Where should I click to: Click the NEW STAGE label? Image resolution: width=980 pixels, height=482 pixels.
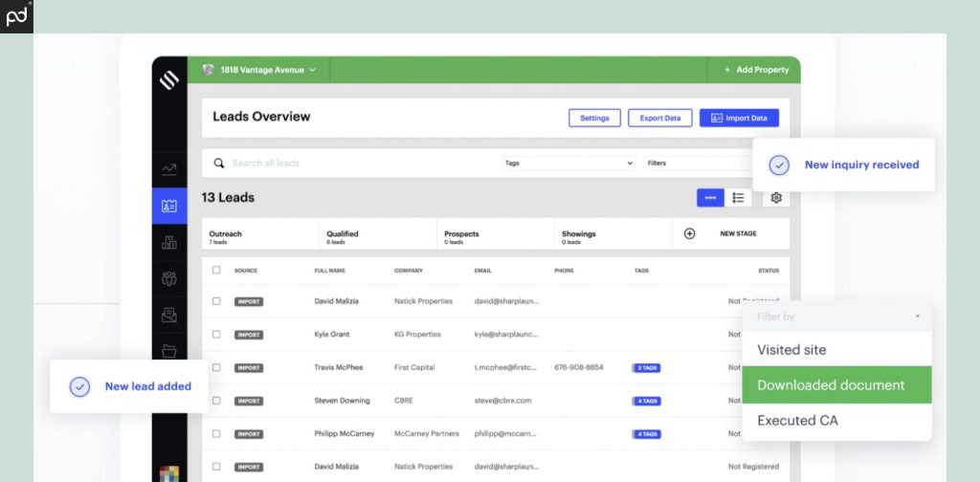coord(738,233)
